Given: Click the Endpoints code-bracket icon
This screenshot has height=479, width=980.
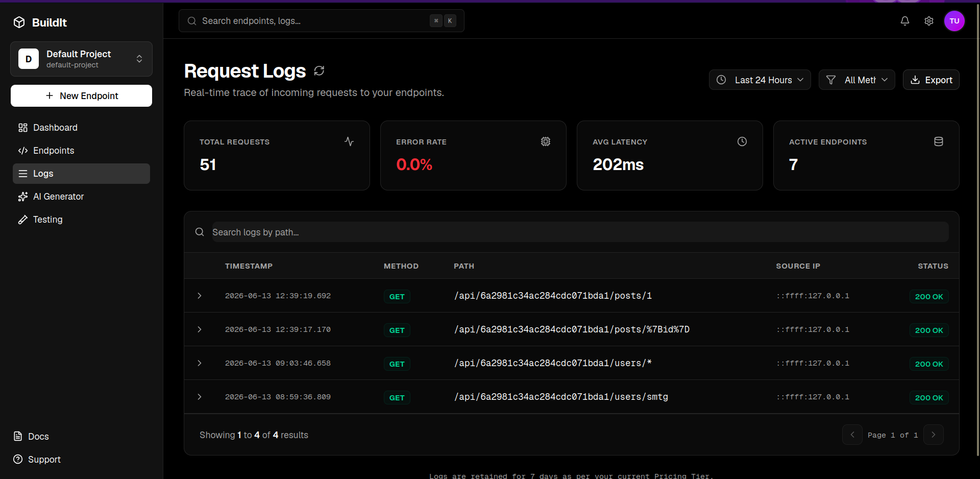Looking at the screenshot, I should click(22, 151).
